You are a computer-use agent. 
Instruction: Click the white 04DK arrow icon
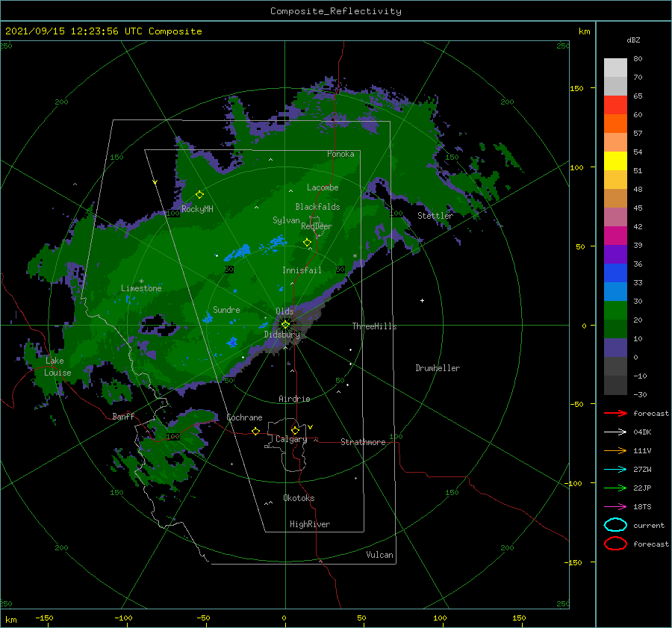[615, 432]
